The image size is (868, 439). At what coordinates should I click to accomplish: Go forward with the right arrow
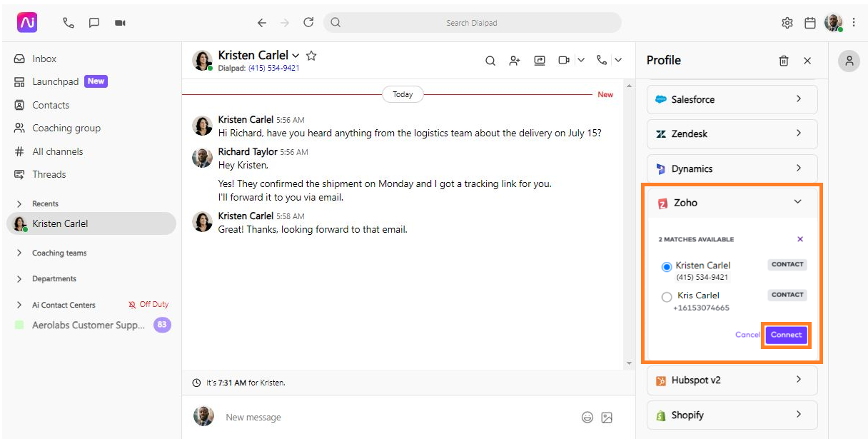click(285, 23)
